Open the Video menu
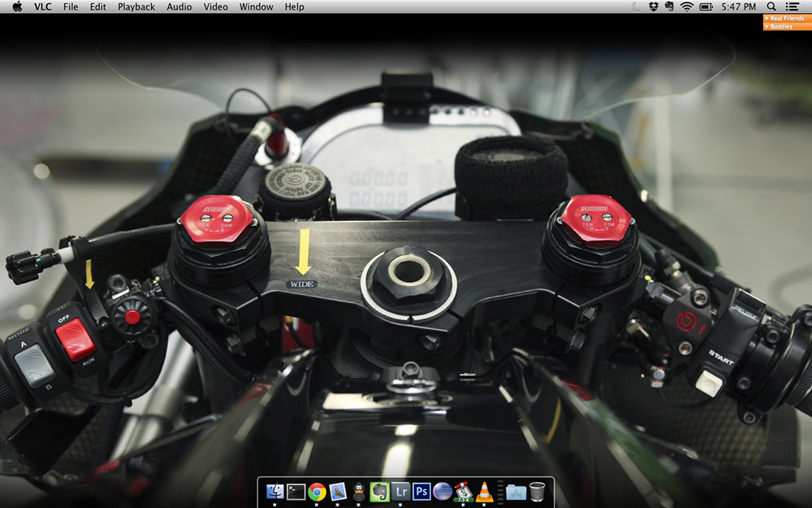Image resolution: width=812 pixels, height=508 pixels. [x=215, y=7]
